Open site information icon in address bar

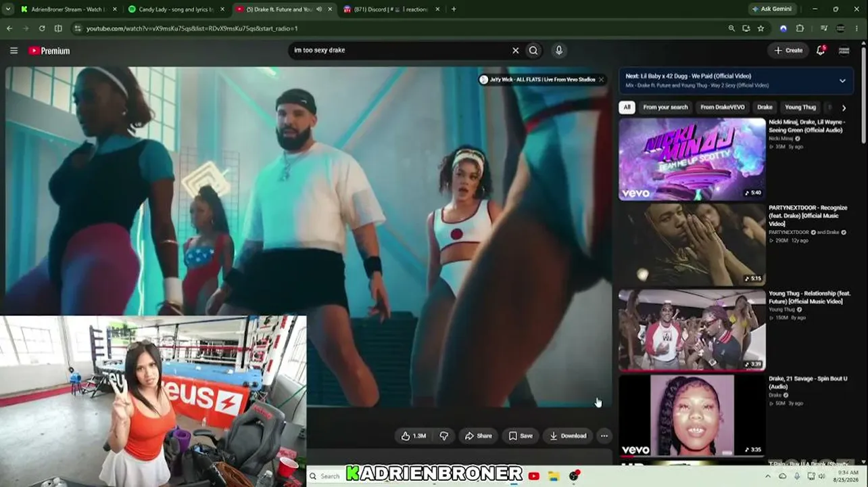78,28
